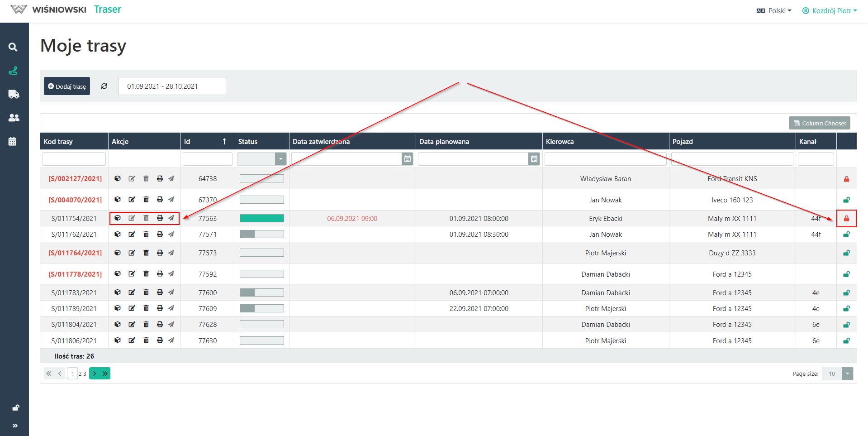
Task: Click the trash icon for route S/011783/2021
Action: click(146, 292)
